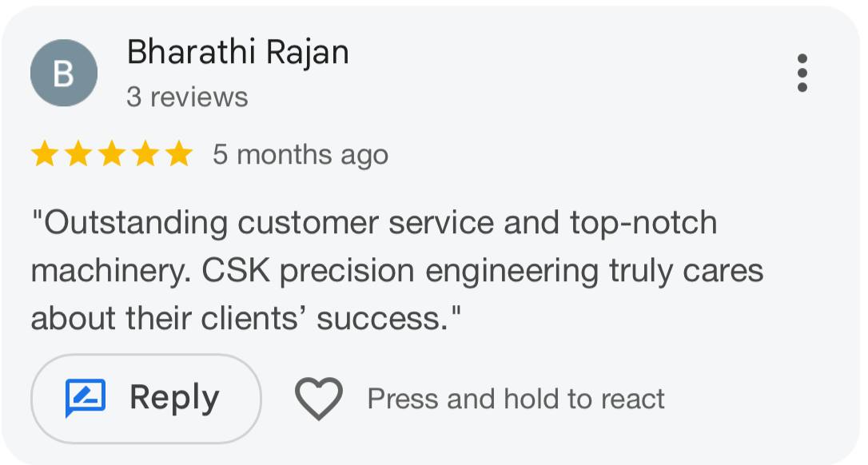Click the 5 months ago timestamp
Image resolution: width=868 pixels, height=465 pixels.
point(299,153)
